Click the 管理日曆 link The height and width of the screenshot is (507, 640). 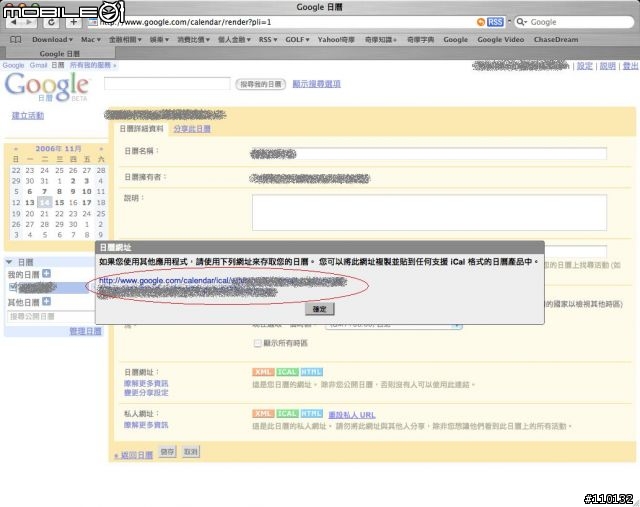coord(85,331)
